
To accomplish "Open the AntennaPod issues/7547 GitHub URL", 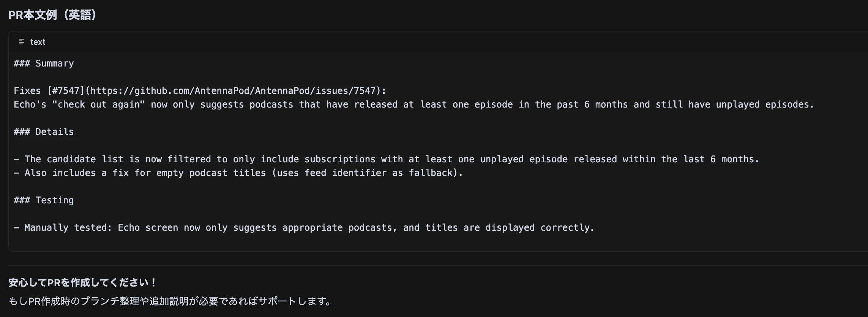I will point(233,91).
